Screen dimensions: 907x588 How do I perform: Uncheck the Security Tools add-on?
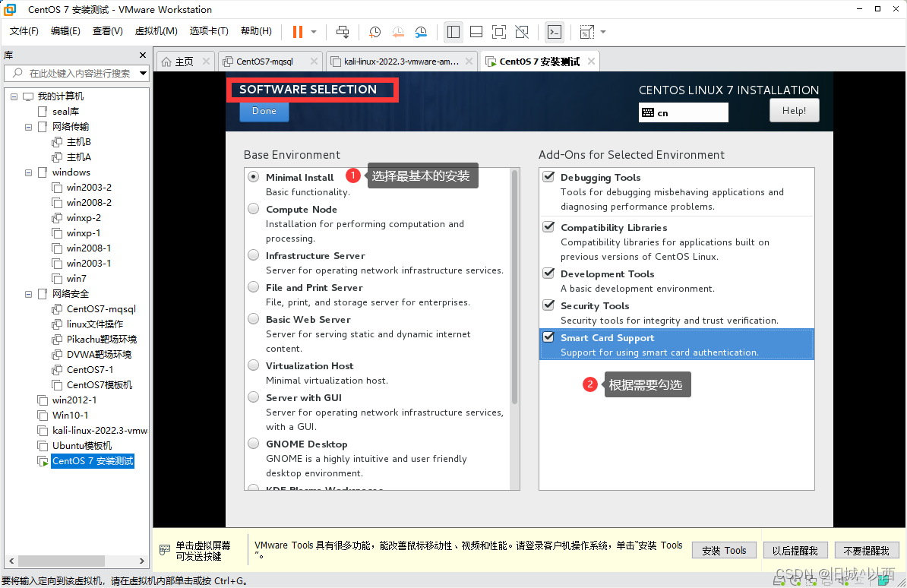(x=548, y=305)
